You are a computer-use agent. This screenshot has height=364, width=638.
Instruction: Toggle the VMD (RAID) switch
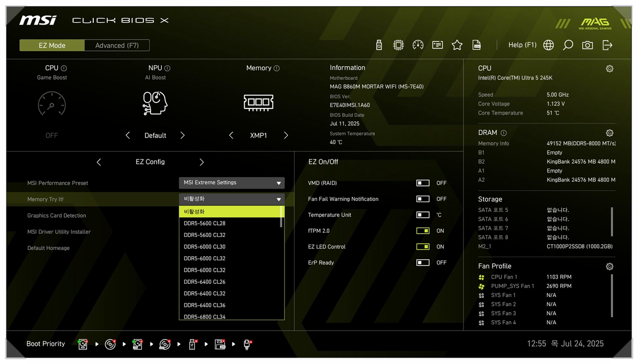click(x=423, y=183)
